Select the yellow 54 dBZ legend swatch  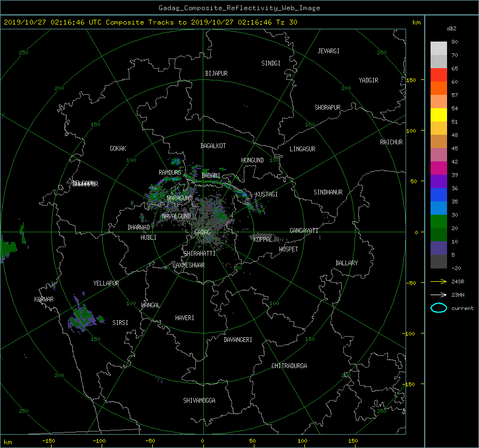(439, 115)
